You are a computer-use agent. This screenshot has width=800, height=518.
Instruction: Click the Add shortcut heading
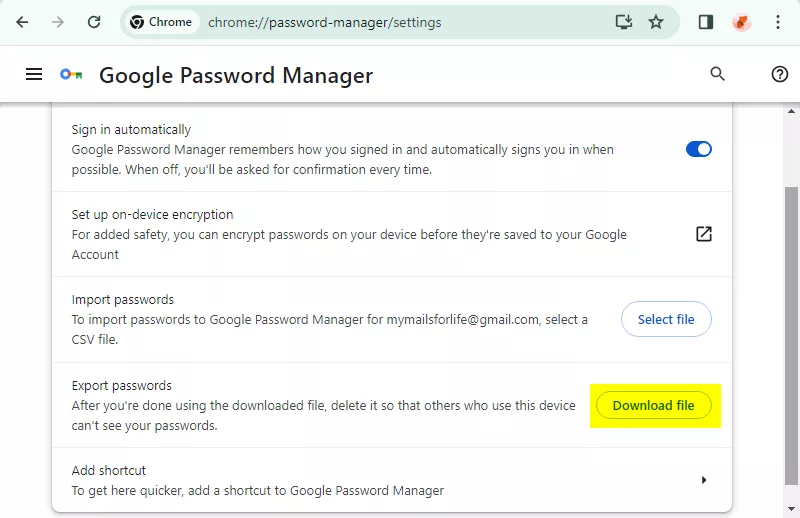tap(109, 470)
